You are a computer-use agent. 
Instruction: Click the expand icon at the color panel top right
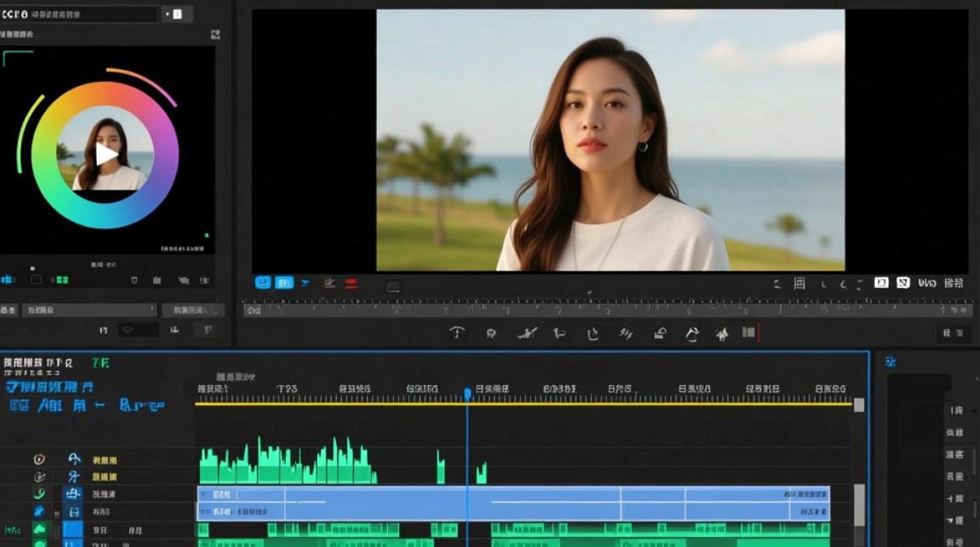(x=215, y=34)
